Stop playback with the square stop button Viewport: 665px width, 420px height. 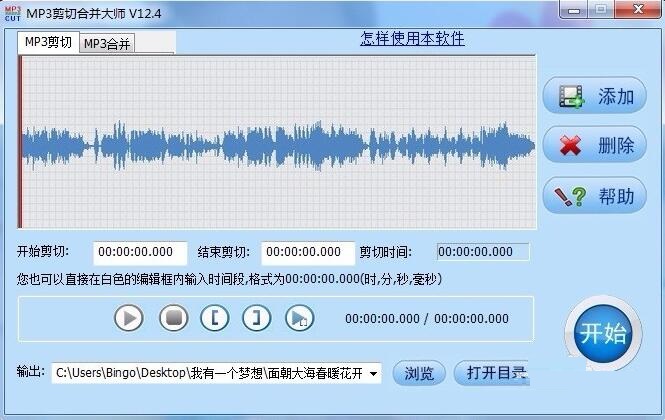(x=173, y=318)
